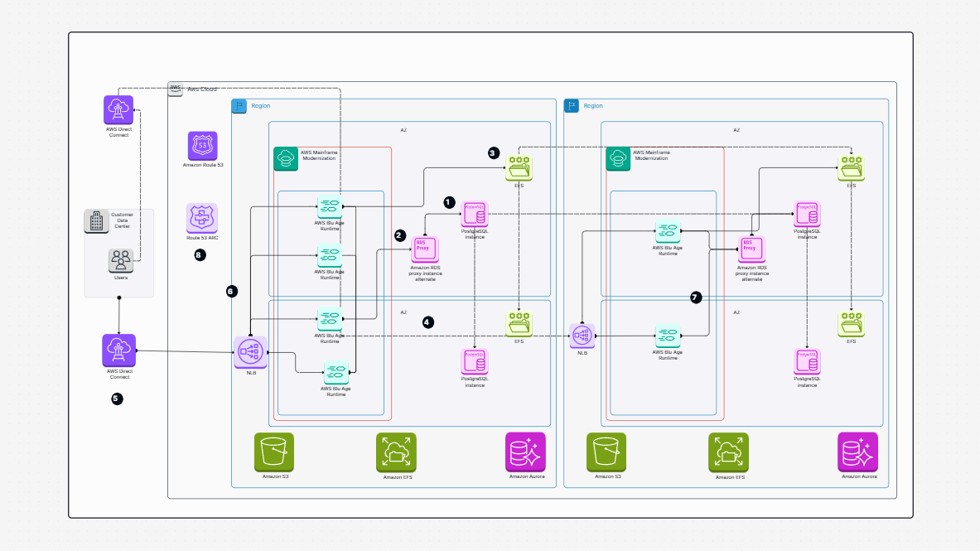Select the Amazon S3 bucket icon in right Region

[x=606, y=452]
